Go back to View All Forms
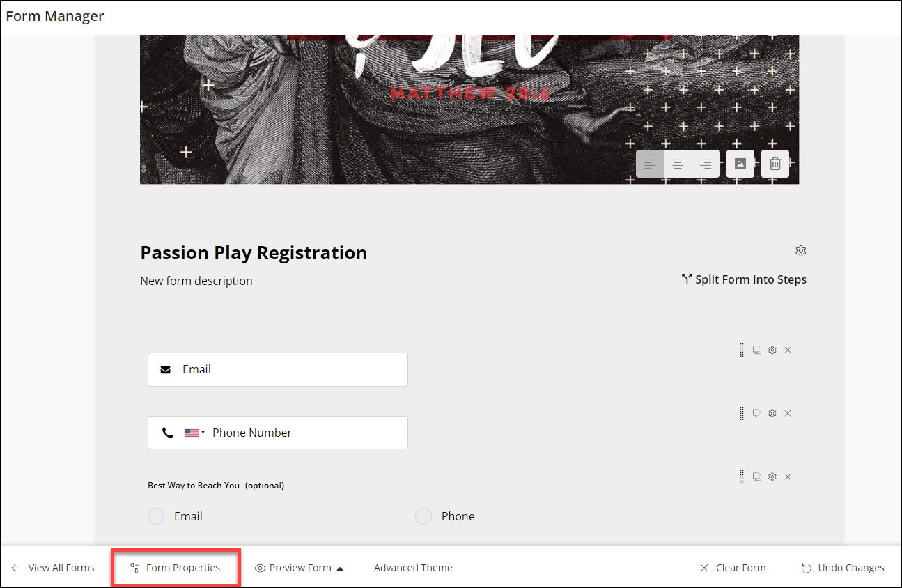Image resolution: width=902 pixels, height=588 pixels. pos(53,568)
